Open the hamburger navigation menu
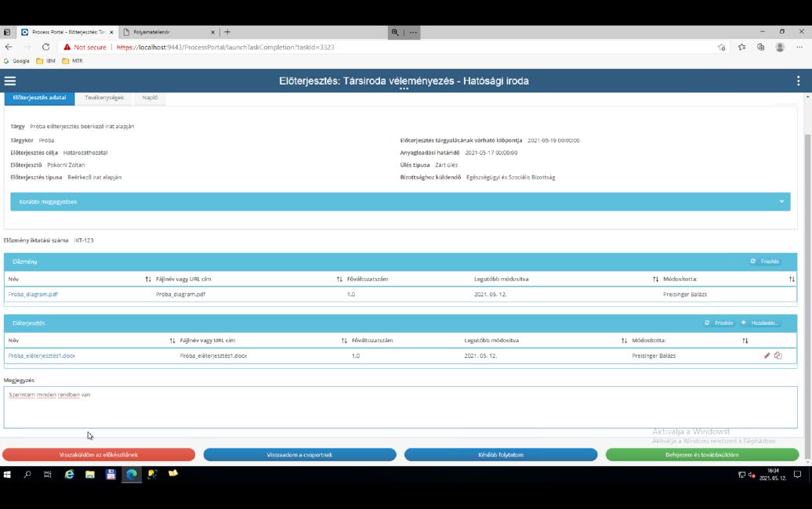Viewport: 812px width, 509px height. (10, 81)
